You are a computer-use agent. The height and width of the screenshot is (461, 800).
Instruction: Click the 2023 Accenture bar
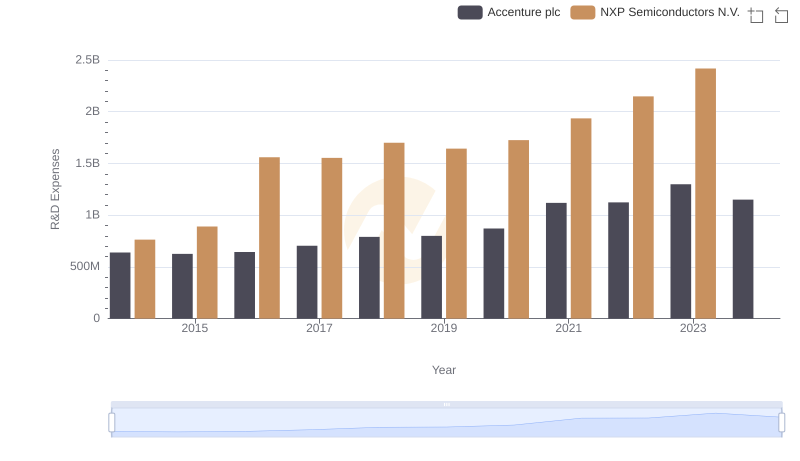click(x=681, y=251)
